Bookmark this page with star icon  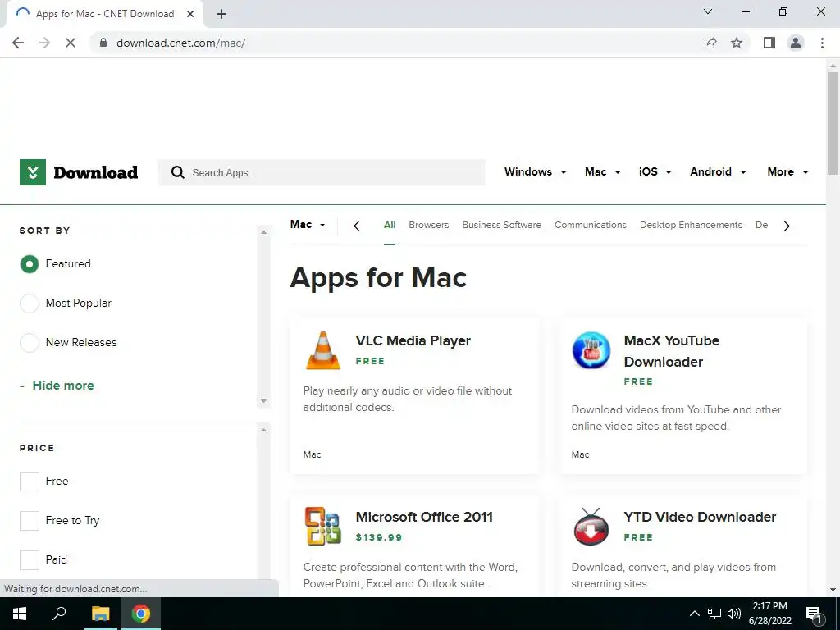point(737,43)
